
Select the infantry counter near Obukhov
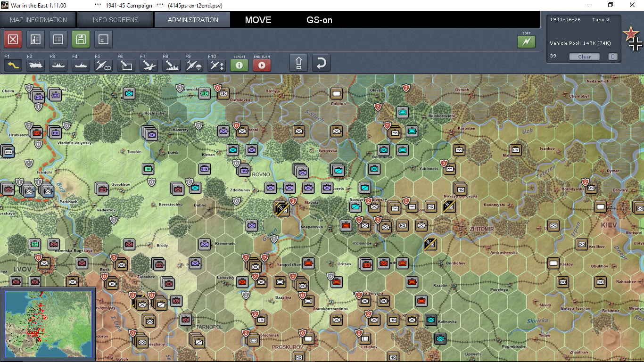pyautogui.click(x=600, y=282)
